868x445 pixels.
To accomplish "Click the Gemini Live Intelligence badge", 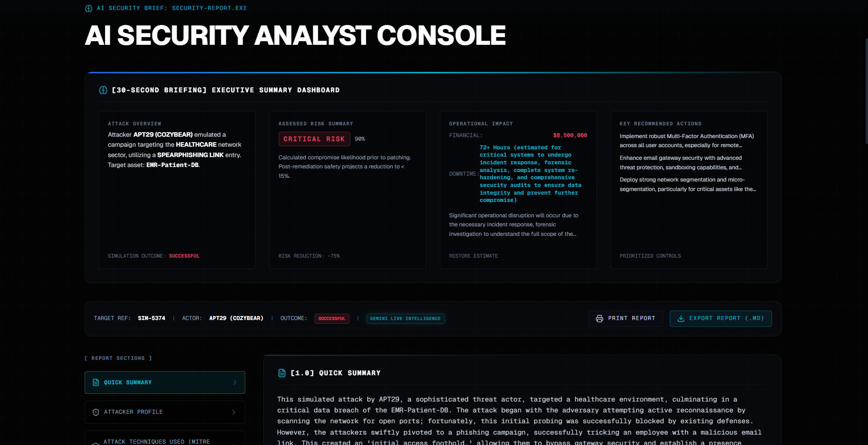I will 405,319.
